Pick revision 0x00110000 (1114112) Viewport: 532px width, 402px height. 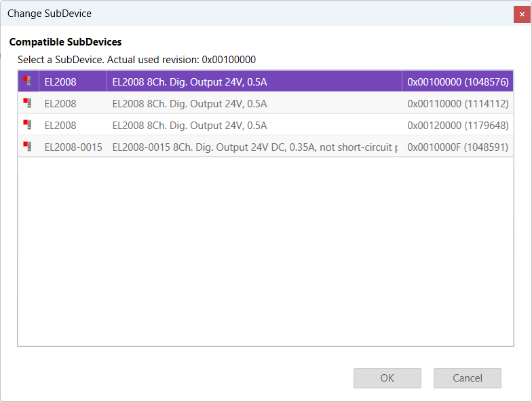click(457, 104)
